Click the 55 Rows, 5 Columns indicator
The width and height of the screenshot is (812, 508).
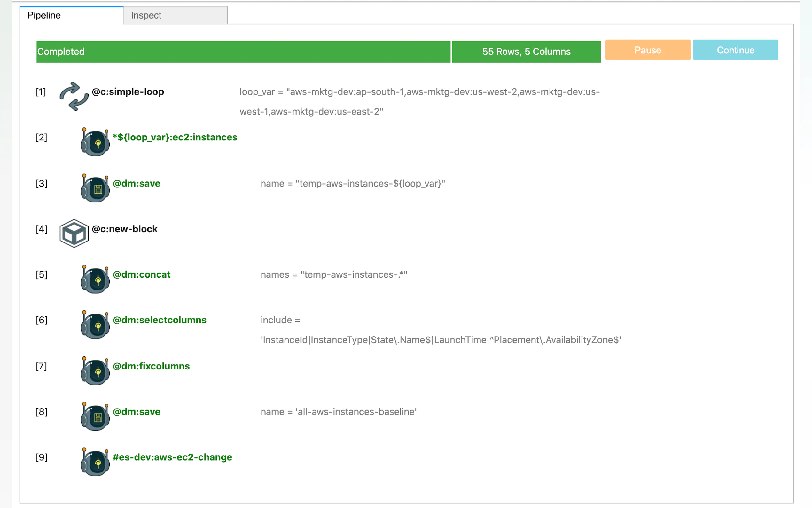[526, 52]
